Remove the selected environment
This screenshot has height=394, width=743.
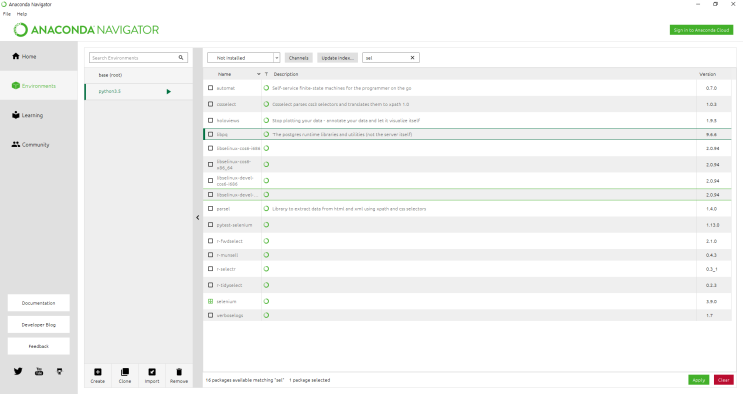point(179,376)
